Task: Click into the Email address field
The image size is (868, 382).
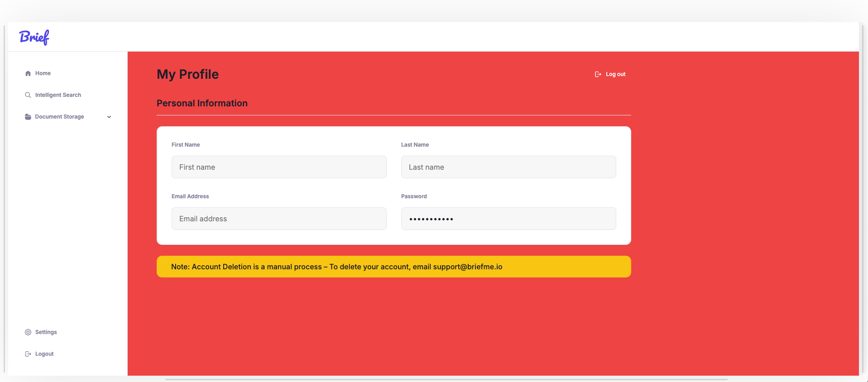Action: 279,219
